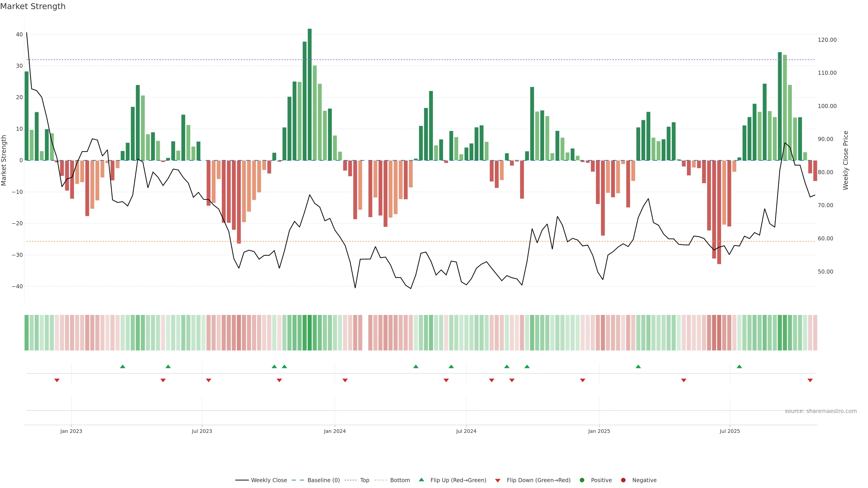This screenshot has width=868, height=488.
Task: Click the last red flip-down marker
Action: coord(810,380)
